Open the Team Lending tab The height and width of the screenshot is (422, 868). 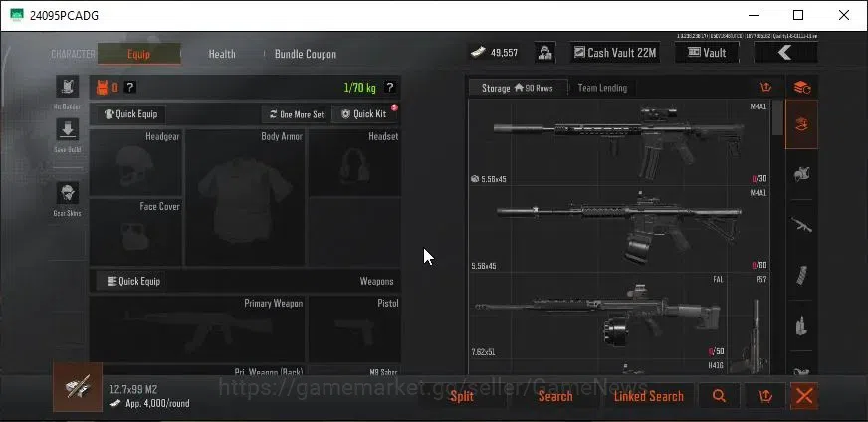[x=602, y=88]
